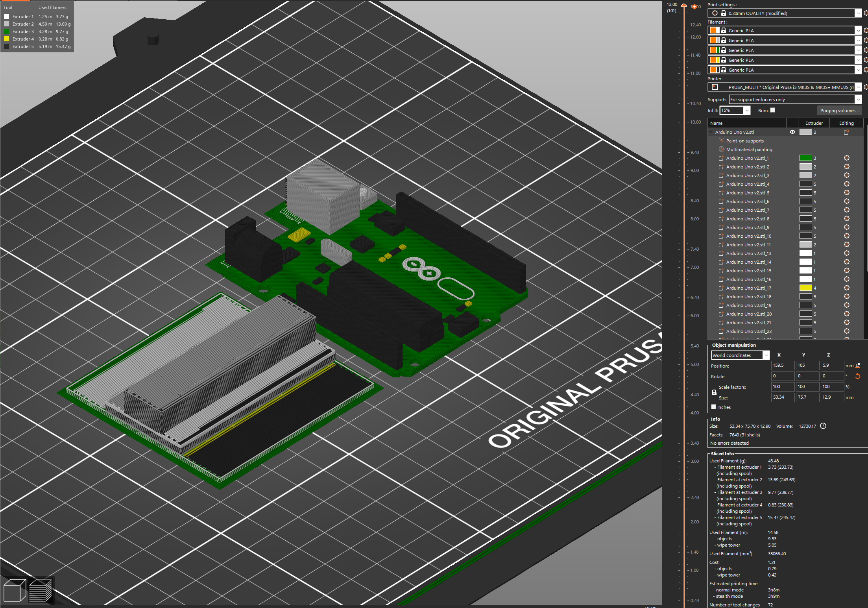The width and height of the screenshot is (868, 608).
Task: Open the World coordinates dropdown
Action: (x=766, y=355)
